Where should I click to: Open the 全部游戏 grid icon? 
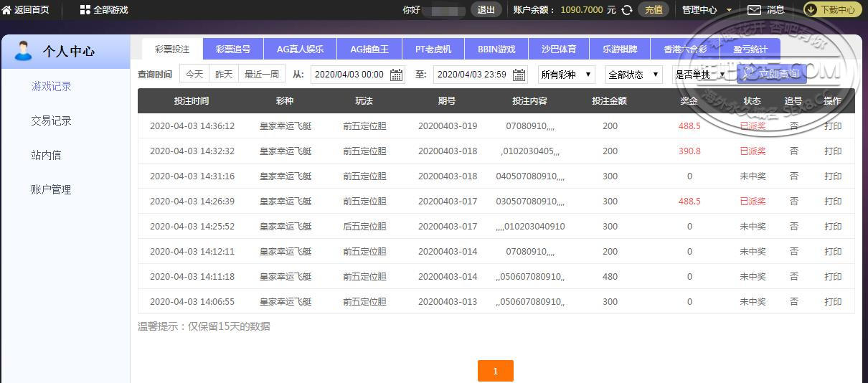click(85, 10)
